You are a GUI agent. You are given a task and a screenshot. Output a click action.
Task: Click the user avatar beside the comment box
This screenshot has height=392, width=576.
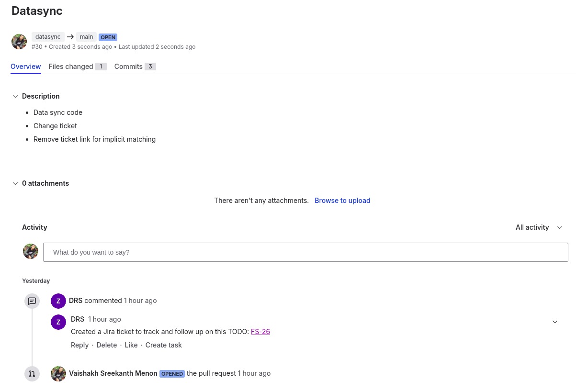tap(31, 251)
